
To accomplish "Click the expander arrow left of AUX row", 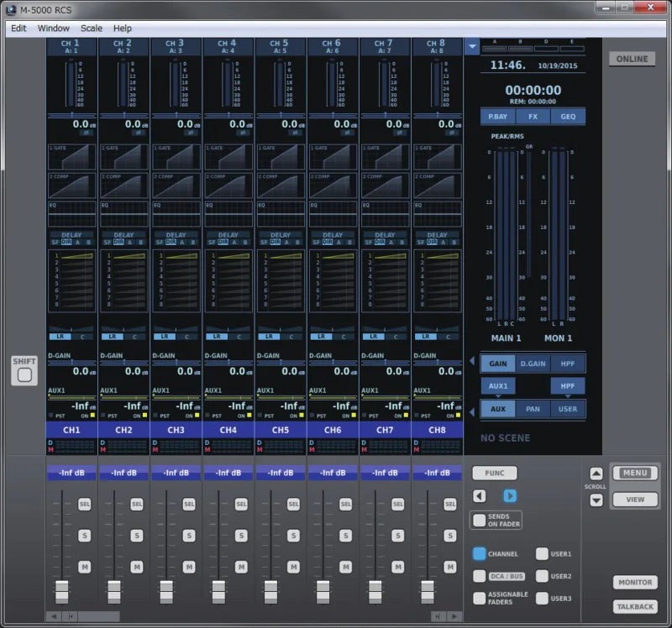I will (x=472, y=411).
